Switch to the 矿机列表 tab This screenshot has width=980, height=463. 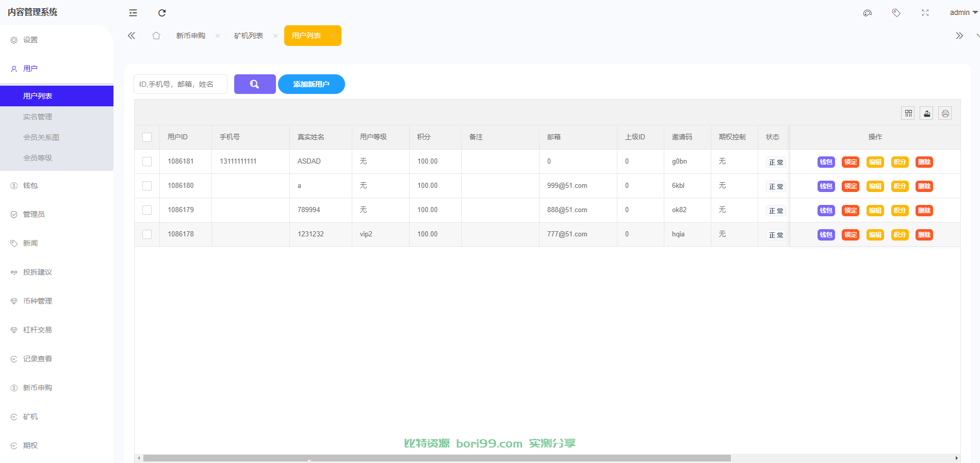click(249, 36)
